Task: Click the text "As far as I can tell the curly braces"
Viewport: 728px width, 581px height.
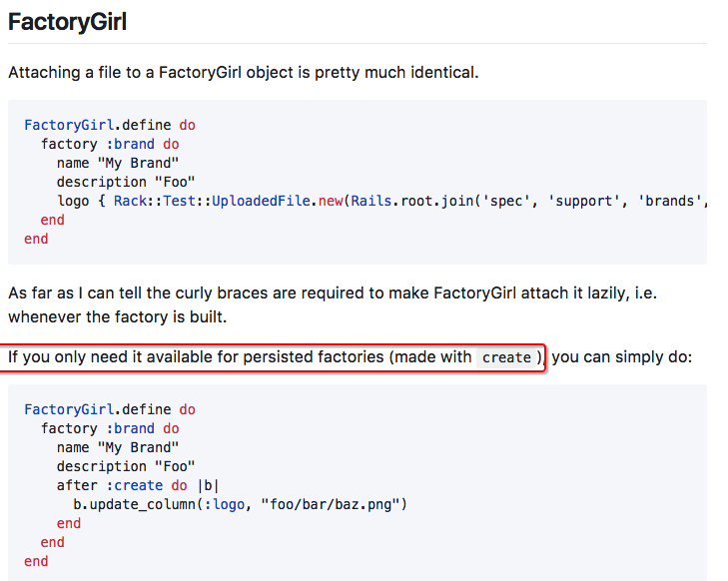Action: coord(139,293)
